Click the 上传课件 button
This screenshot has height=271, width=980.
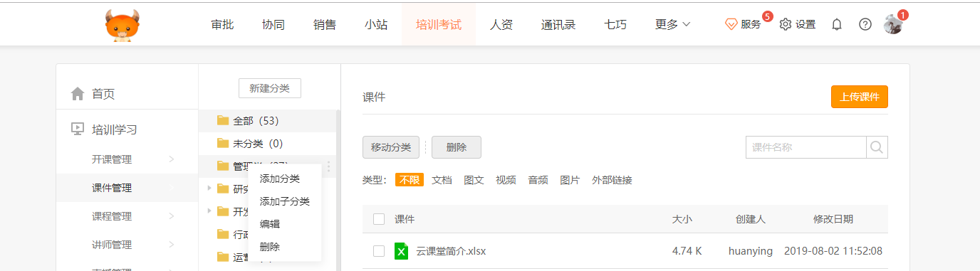(x=860, y=97)
